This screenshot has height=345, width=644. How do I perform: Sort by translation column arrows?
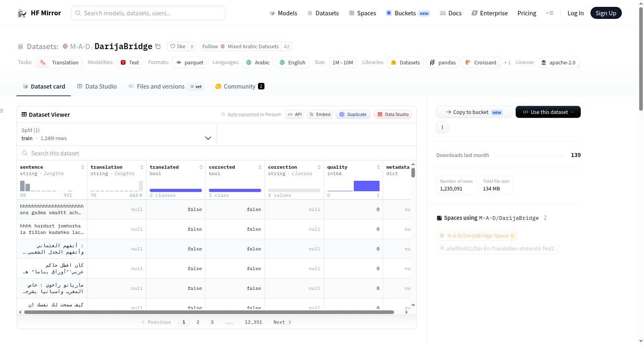click(x=142, y=167)
